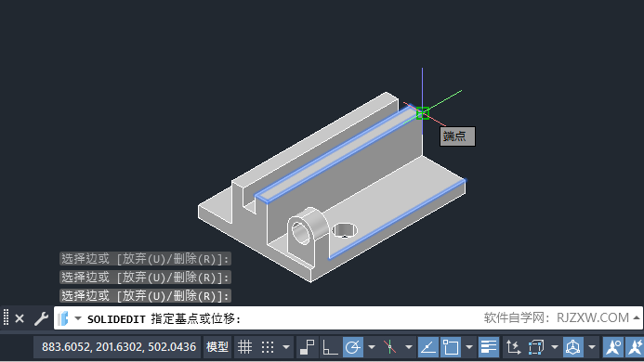Image resolution: width=644 pixels, height=362 pixels.
Task: Expand command history with up arrow
Action: (637, 317)
